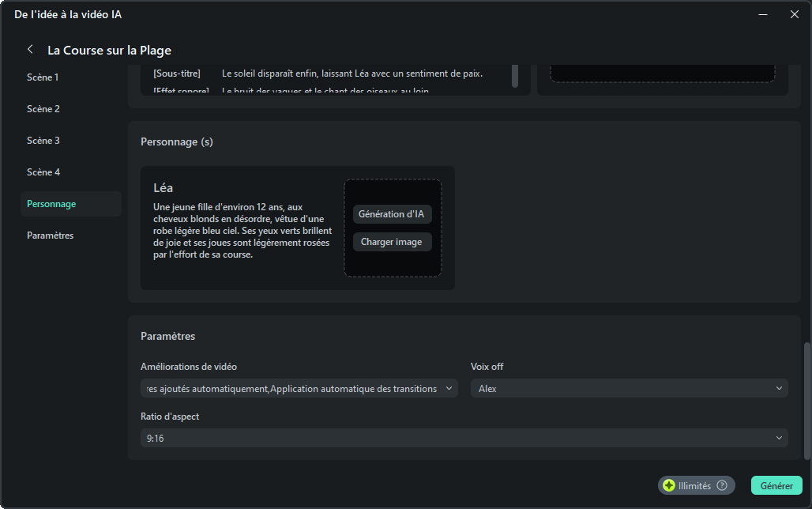Minimize the De l'idée à la vidéo IA window
This screenshot has width=812, height=509.
[762, 14]
